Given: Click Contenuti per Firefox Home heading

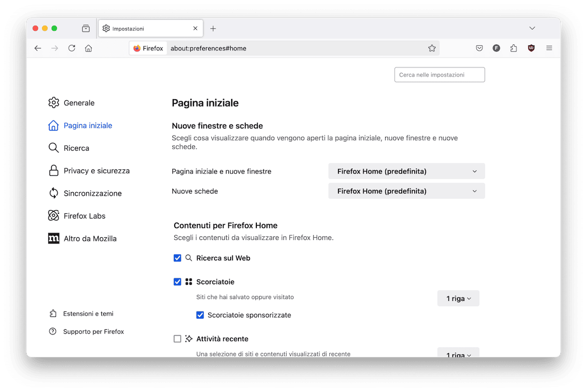Looking at the screenshot, I should point(225,225).
